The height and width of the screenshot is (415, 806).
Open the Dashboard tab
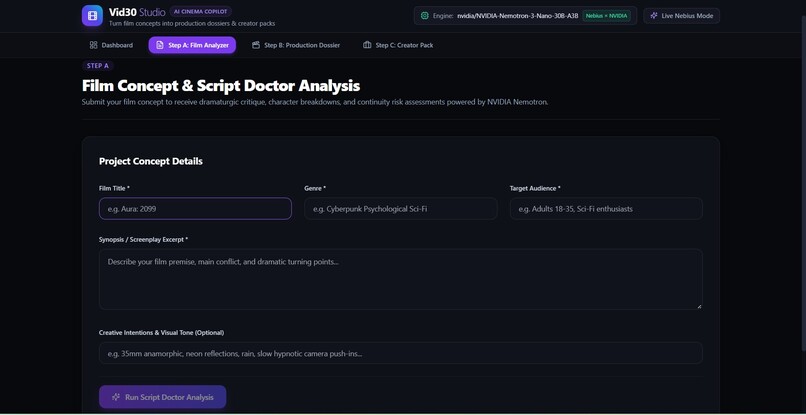(112, 45)
